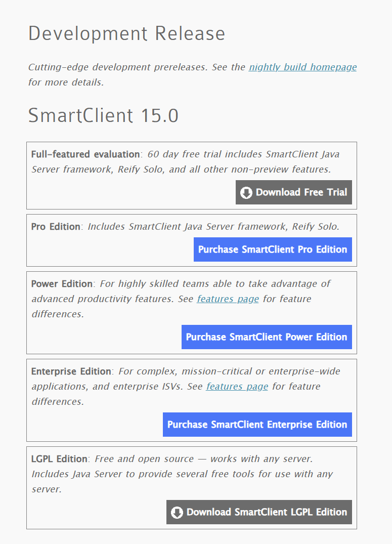The image size is (392, 544).
Task: Click the Free and open source description
Action: (202, 459)
